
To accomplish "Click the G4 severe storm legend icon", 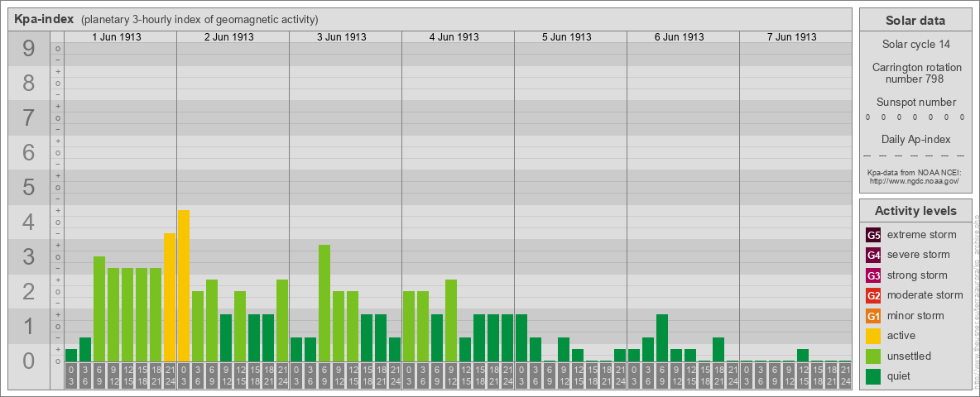I will point(873,256).
